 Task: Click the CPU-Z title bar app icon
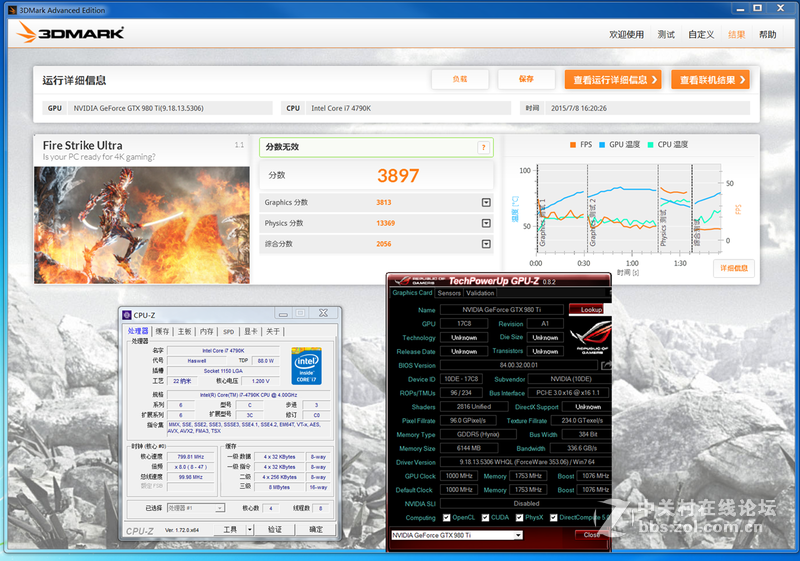coord(127,315)
